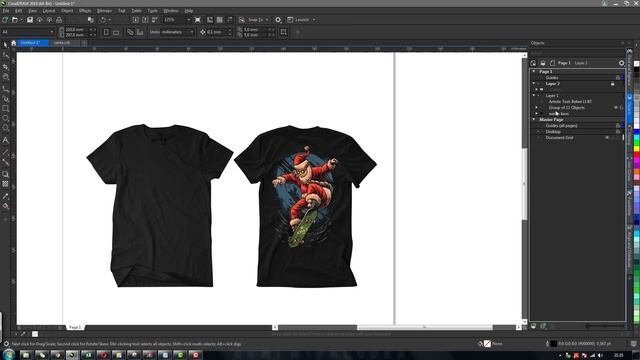Select the Interactive Fill tool
Viewport: 640px width, 360px height.
pyautogui.click(x=5, y=206)
